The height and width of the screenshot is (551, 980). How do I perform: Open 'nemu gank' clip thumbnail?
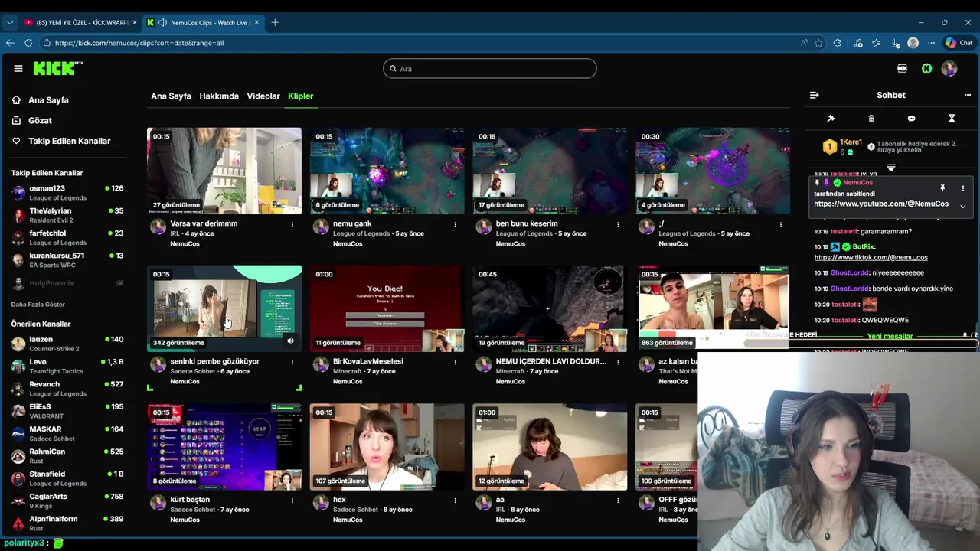(387, 171)
